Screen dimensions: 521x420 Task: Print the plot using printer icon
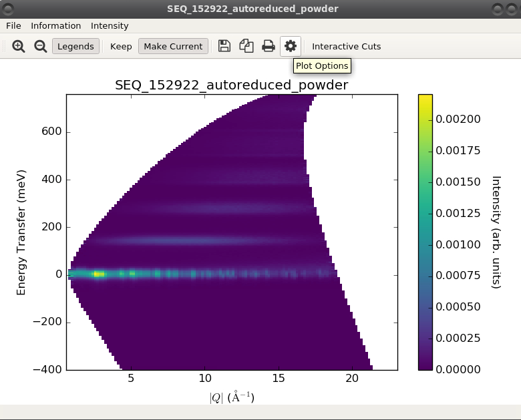coord(269,46)
